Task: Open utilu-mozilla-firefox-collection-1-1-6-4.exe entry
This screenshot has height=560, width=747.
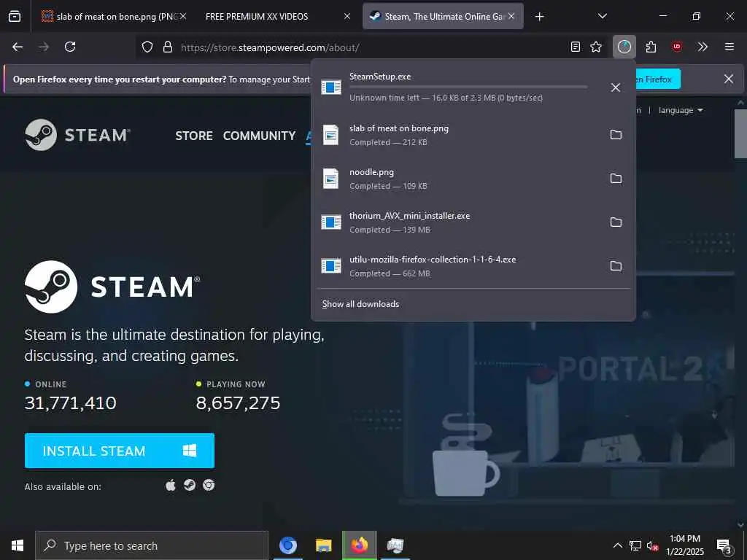Action: 457,266
